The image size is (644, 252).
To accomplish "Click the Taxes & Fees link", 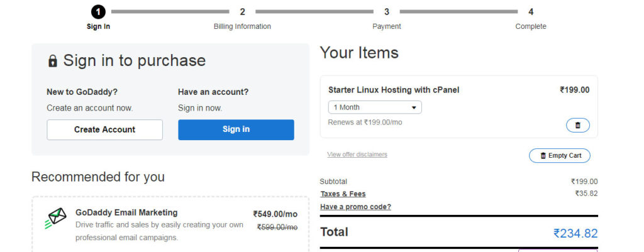I will [x=343, y=194].
